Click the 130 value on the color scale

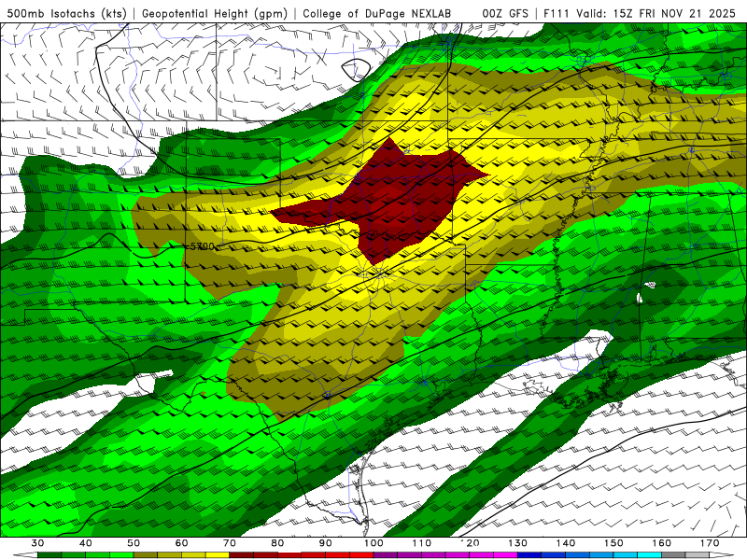[x=518, y=543]
